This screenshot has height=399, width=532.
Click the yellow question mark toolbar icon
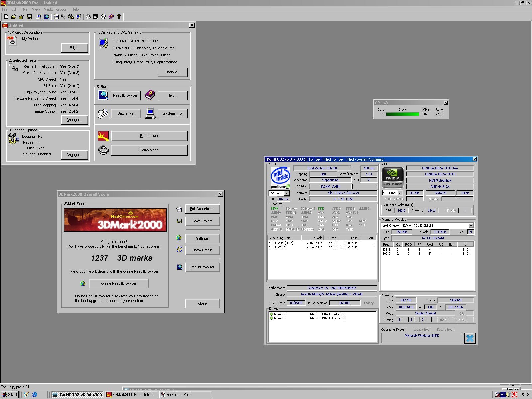[x=119, y=17]
